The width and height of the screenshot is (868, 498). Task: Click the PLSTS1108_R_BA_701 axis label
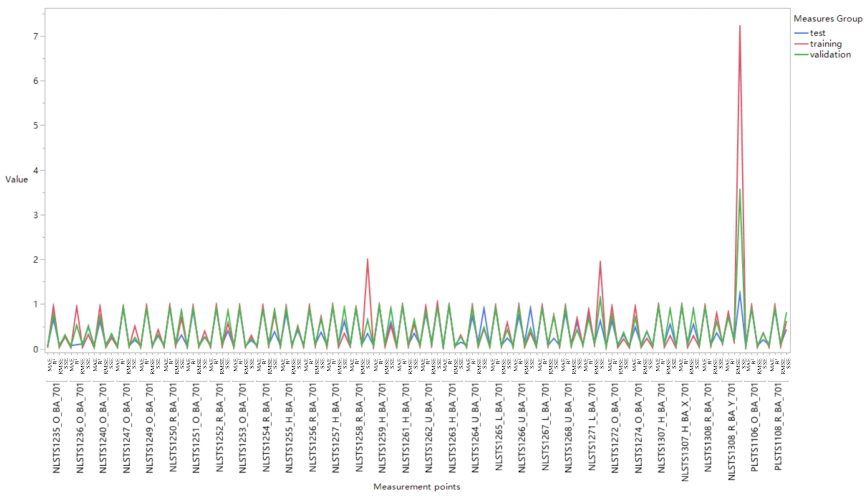coord(778,427)
